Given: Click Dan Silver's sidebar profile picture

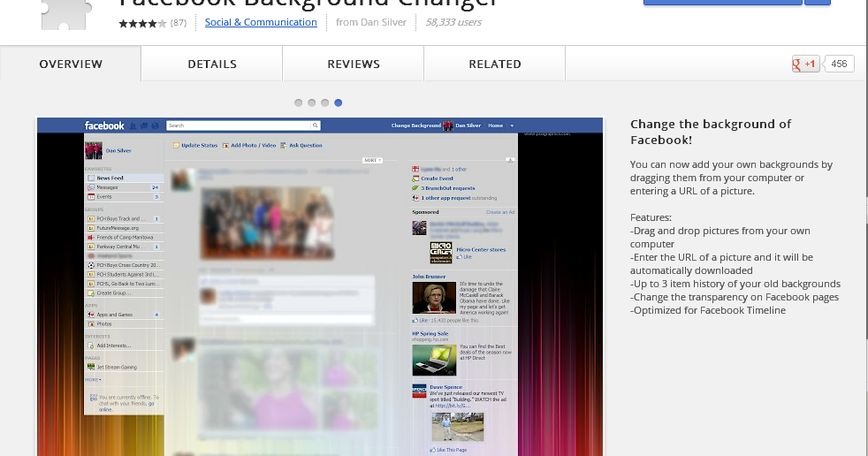Looking at the screenshot, I should pyautogui.click(x=93, y=150).
